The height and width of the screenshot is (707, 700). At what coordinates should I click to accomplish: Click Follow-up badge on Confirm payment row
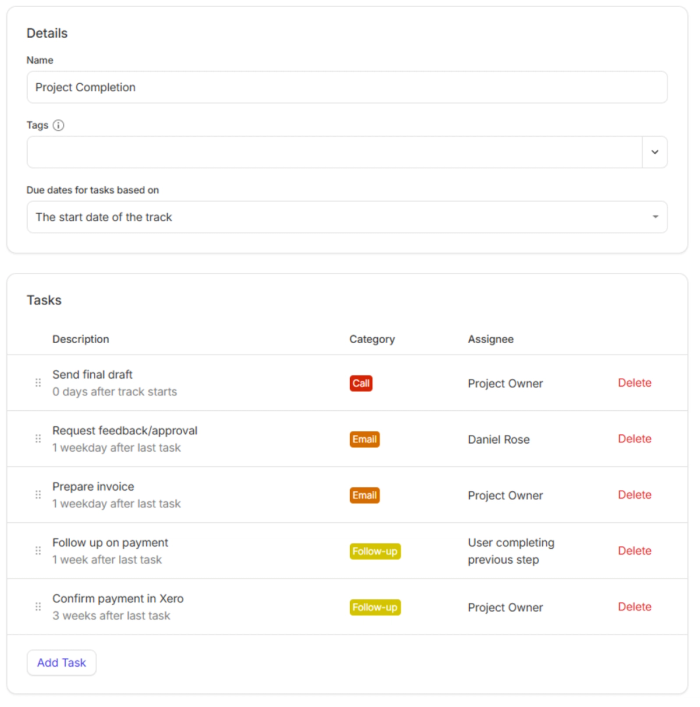coord(375,607)
